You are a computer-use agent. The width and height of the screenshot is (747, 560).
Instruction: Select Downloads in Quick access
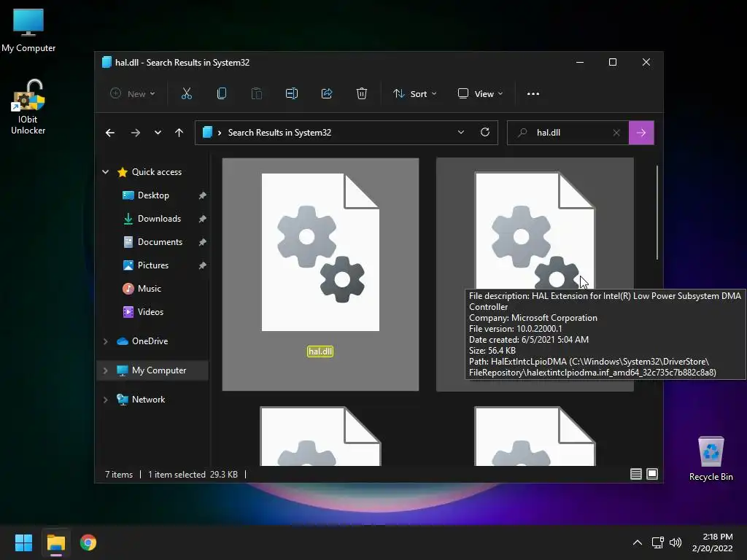[159, 219]
